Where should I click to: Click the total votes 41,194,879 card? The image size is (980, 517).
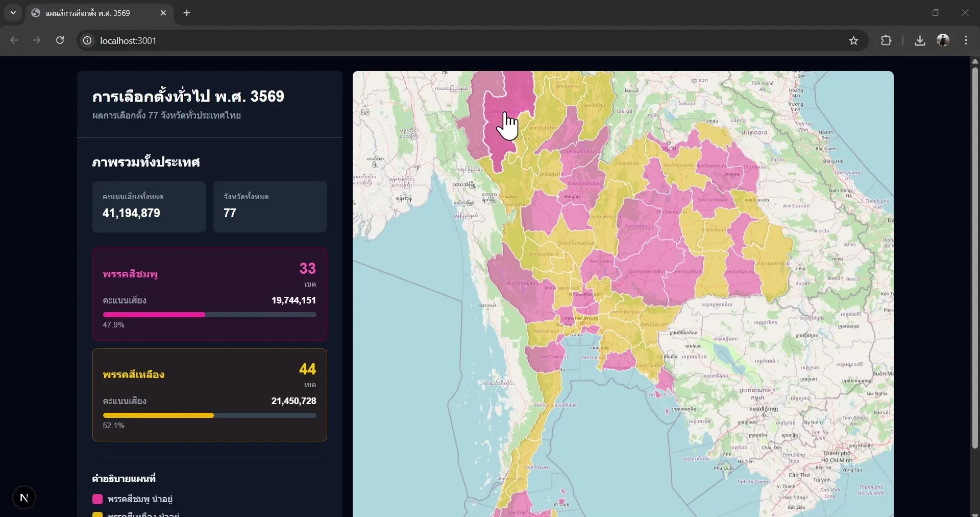tap(149, 207)
